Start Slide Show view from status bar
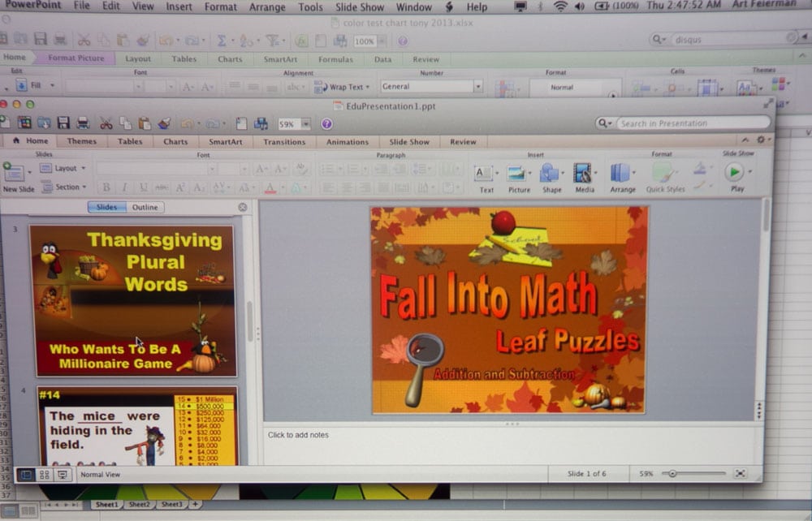812x521 pixels. 63,475
